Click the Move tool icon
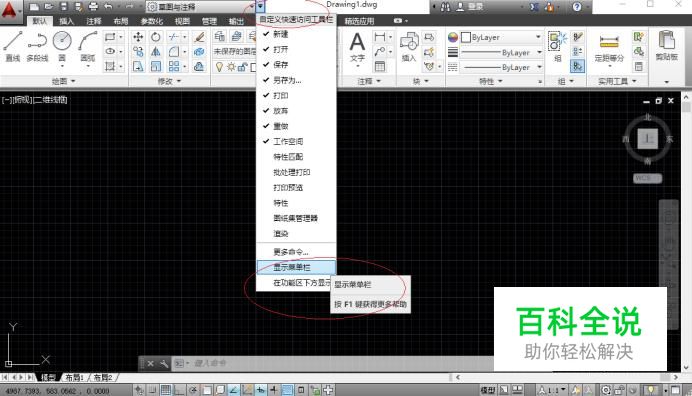The height and width of the screenshot is (396, 692). click(x=138, y=37)
